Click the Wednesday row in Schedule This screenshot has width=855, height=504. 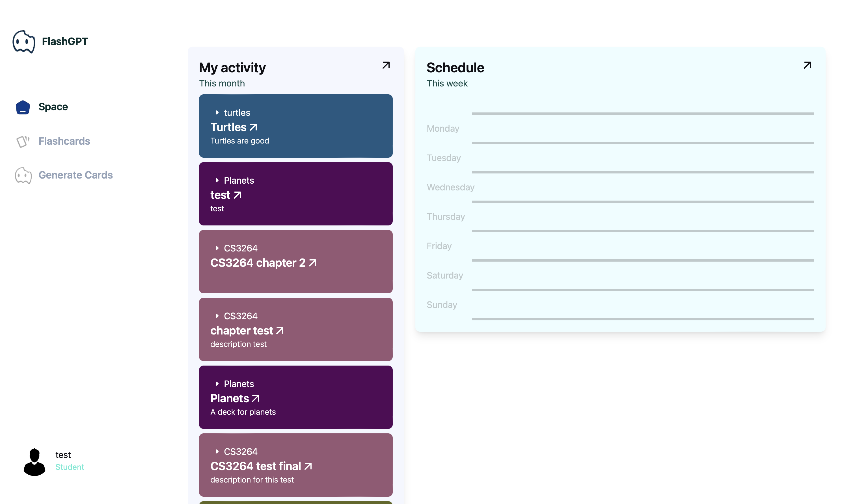coord(451,188)
